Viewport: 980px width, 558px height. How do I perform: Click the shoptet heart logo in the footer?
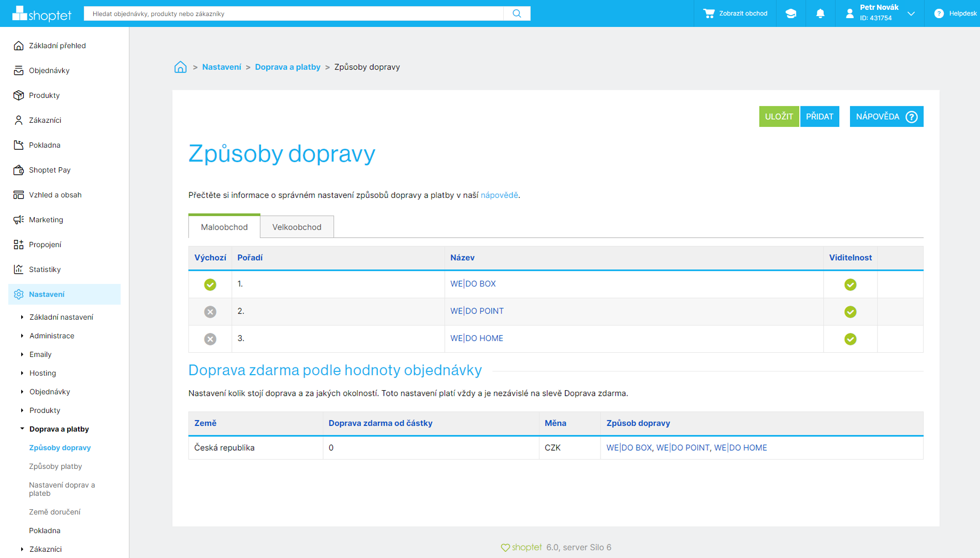point(521,547)
